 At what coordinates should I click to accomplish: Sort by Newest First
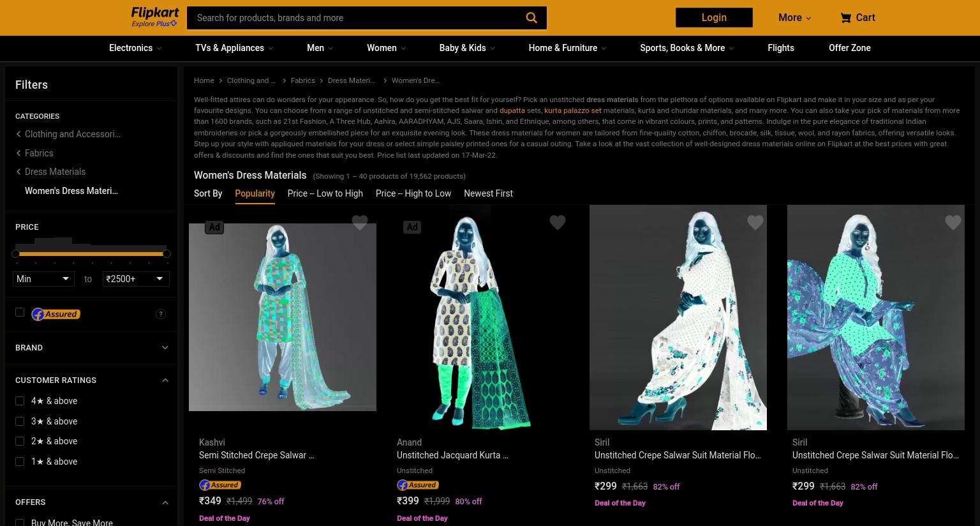pyautogui.click(x=488, y=193)
